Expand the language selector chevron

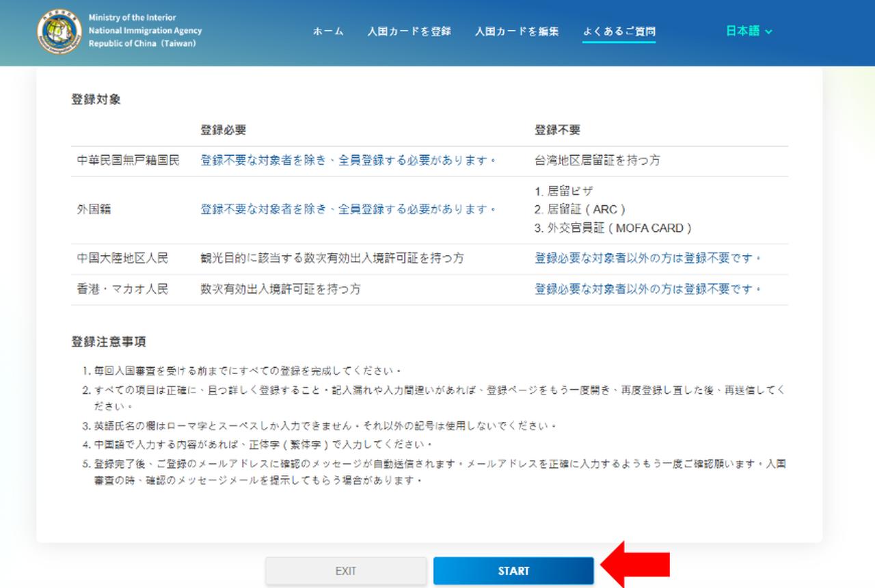(x=768, y=31)
